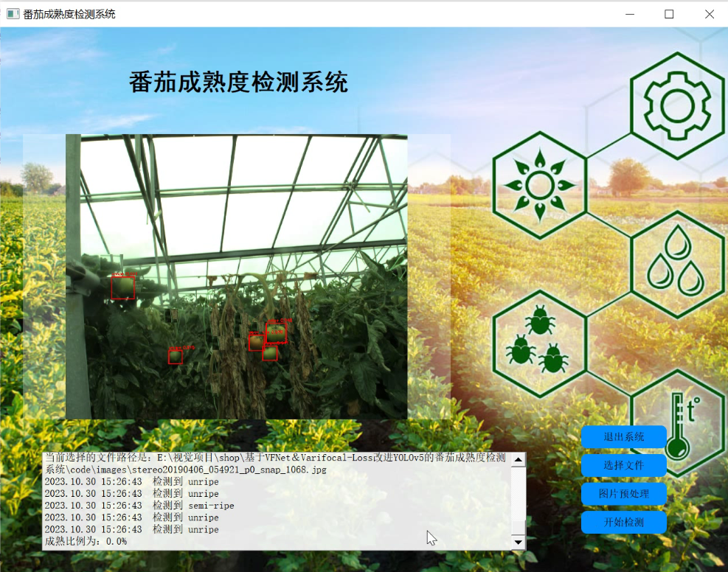The width and height of the screenshot is (728, 572).
Task: Click the thermometer temperature icon
Action: tap(681, 425)
